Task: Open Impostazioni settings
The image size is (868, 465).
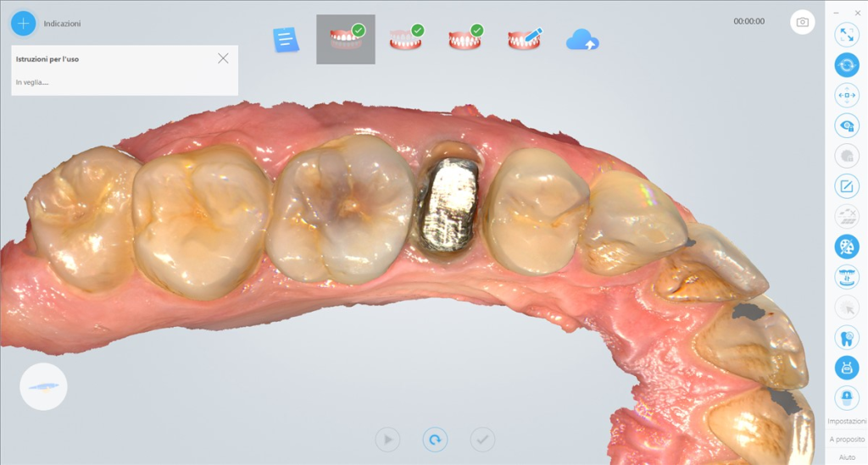Action: pyautogui.click(x=847, y=421)
